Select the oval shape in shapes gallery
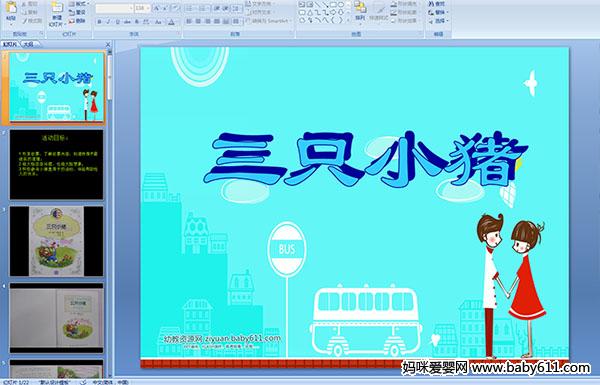This screenshot has width=600, height=385. pyautogui.click(x=340, y=5)
